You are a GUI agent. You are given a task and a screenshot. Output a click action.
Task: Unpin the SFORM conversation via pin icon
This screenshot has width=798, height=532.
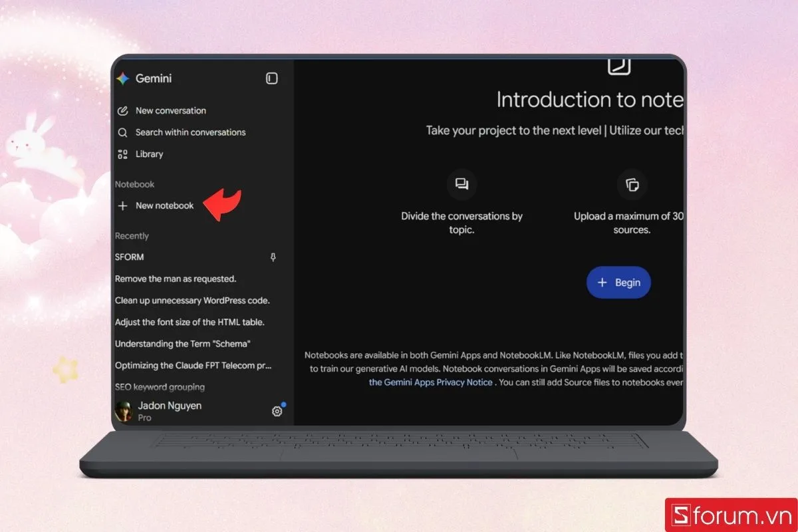(273, 257)
